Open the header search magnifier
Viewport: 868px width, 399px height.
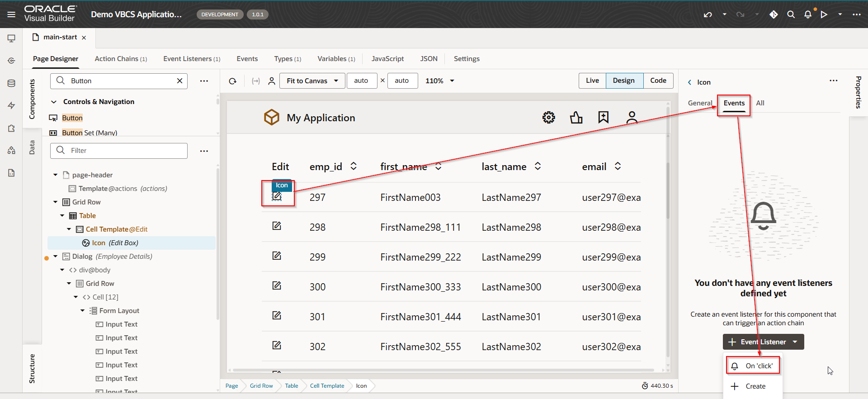[791, 14]
